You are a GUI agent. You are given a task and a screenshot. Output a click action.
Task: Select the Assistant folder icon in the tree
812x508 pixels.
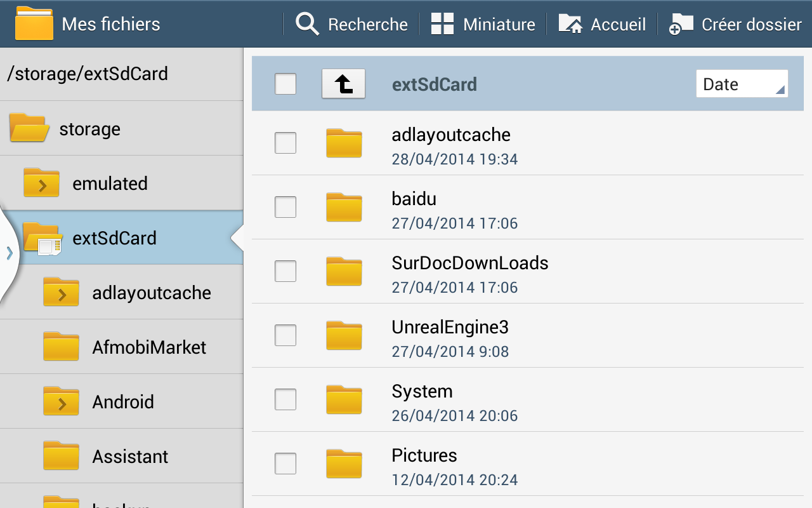(61, 456)
